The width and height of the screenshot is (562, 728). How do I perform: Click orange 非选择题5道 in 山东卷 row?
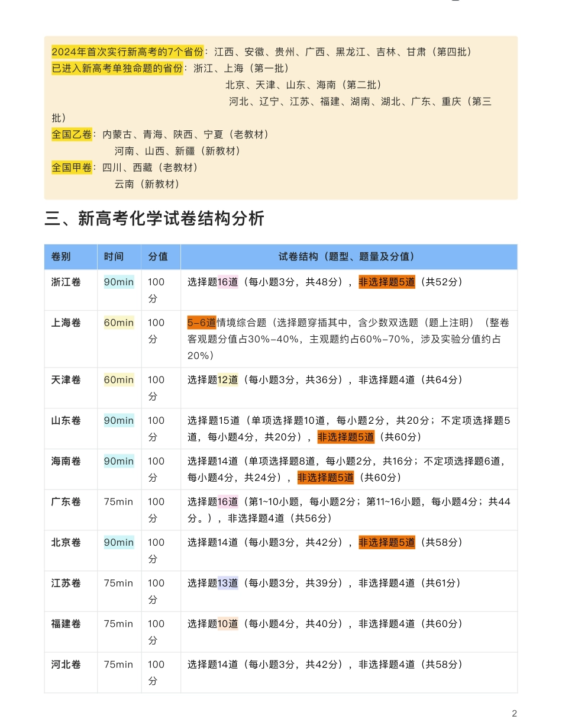coord(346,437)
